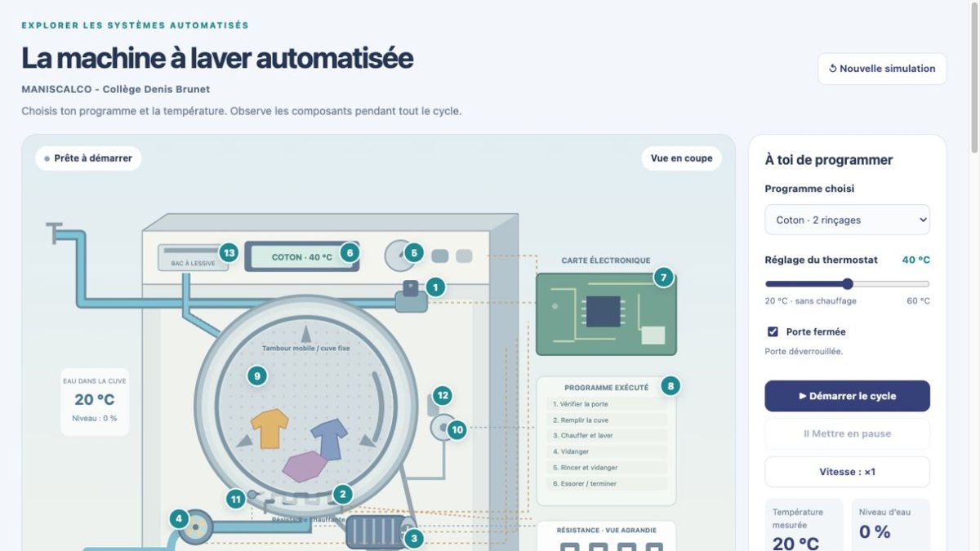
Task: Click the COTON · 40 °C machine display
Action: click(302, 256)
